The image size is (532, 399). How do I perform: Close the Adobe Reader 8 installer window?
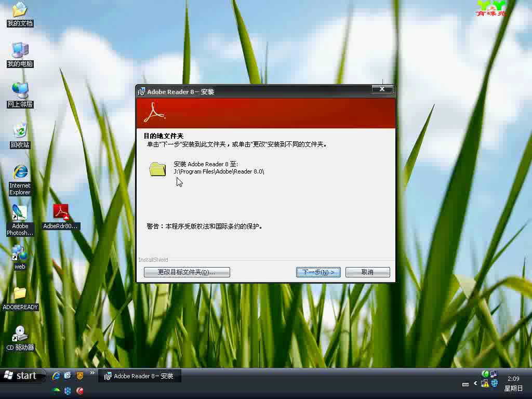coord(382,89)
